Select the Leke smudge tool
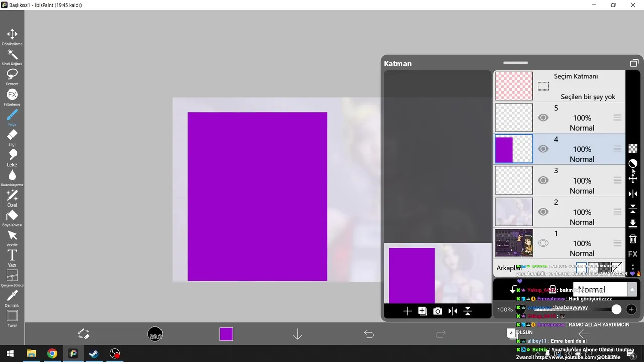The width and height of the screenshot is (644, 362). coord(12,157)
